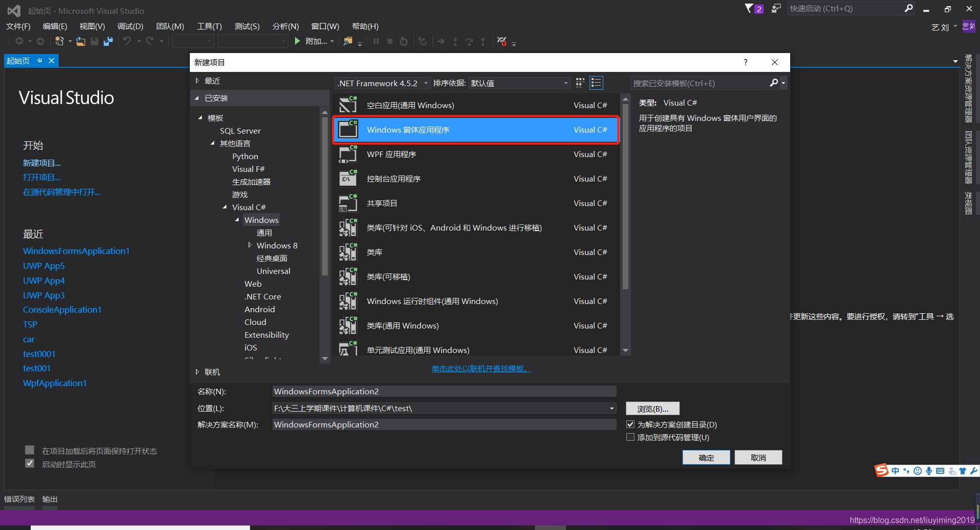Screen dimensions: 980x530
Task: Select the 空白应用(通用 Windows) template icon
Action: tap(349, 105)
